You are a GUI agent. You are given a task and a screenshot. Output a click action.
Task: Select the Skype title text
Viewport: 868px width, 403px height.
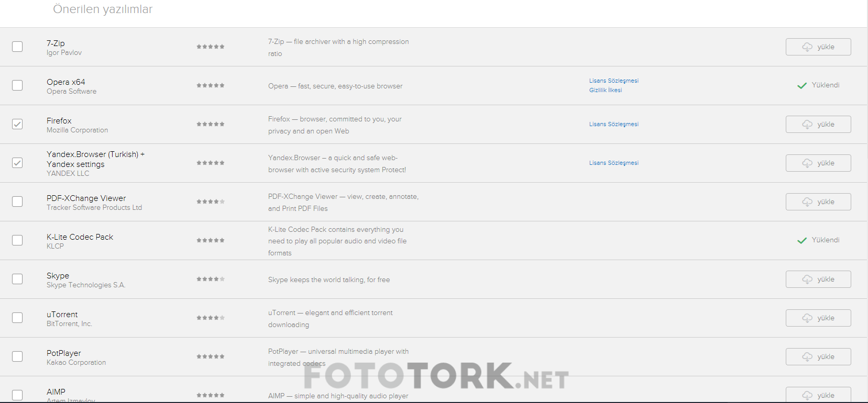[x=58, y=276]
